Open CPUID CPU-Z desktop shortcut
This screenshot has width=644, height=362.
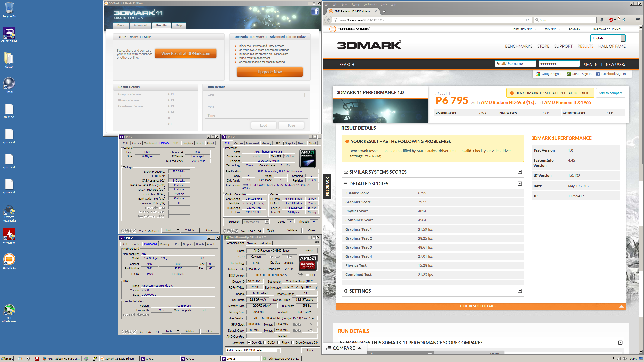click(9, 35)
